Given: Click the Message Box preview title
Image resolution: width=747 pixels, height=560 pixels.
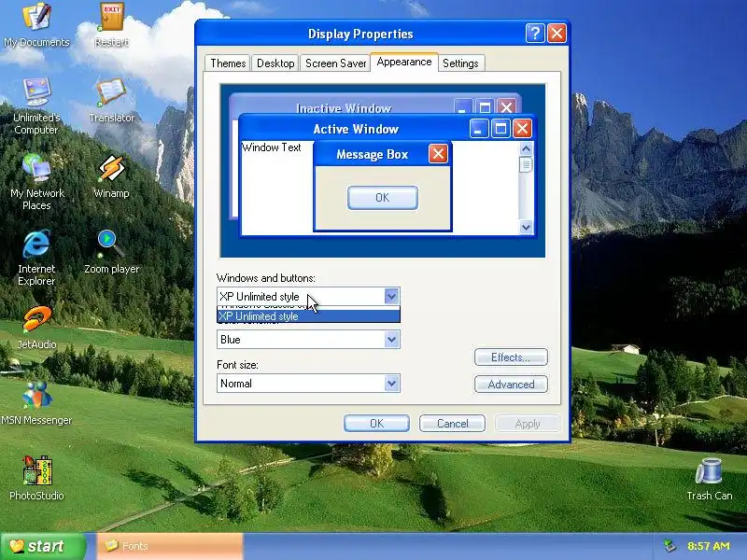Looking at the screenshot, I should 372,154.
